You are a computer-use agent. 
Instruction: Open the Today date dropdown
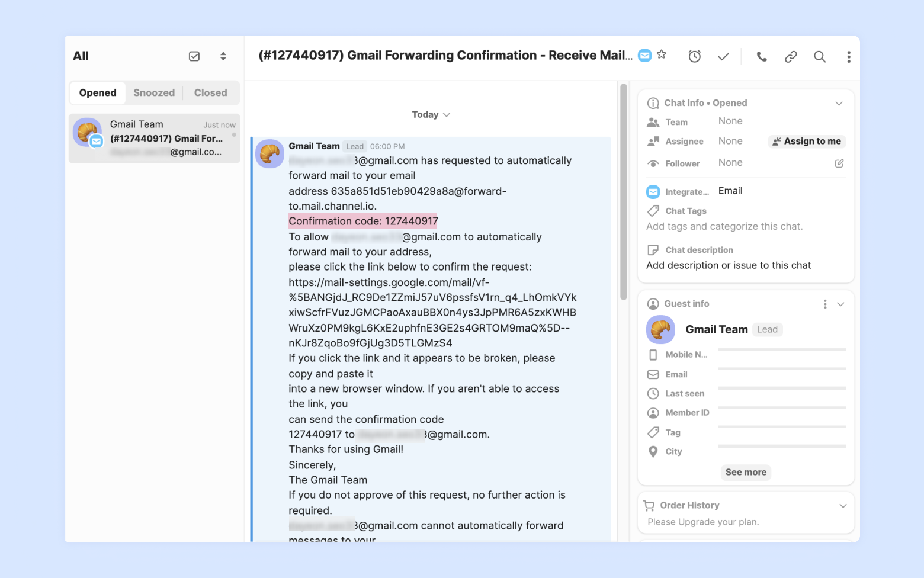point(431,114)
